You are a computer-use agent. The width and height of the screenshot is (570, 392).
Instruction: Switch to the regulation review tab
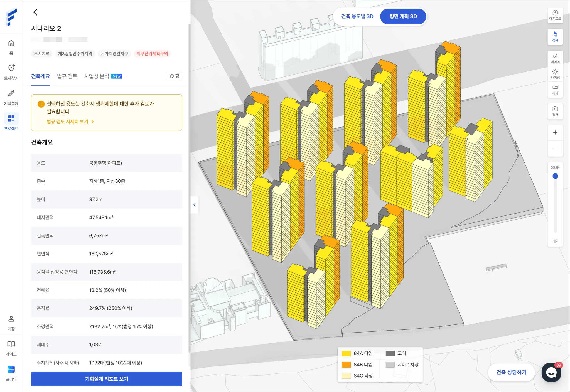click(x=67, y=76)
